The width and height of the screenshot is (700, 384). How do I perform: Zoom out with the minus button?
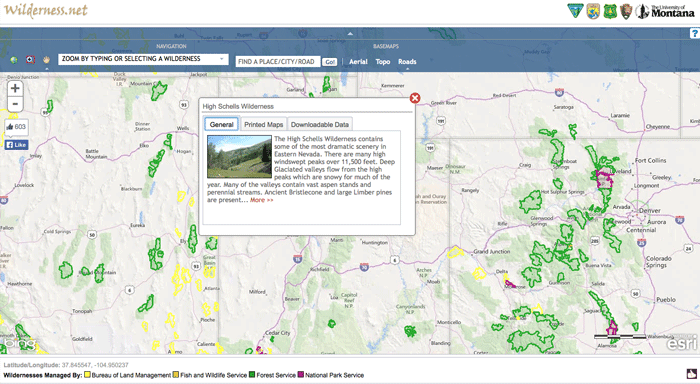pyautogui.click(x=15, y=104)
